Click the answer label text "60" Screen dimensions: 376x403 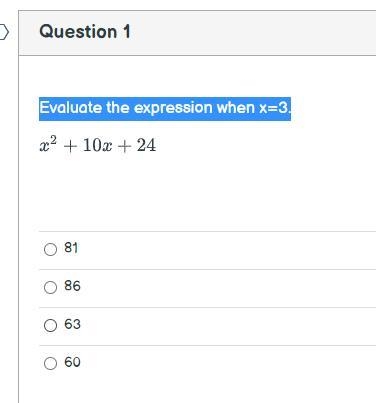[x=72, y=362]
